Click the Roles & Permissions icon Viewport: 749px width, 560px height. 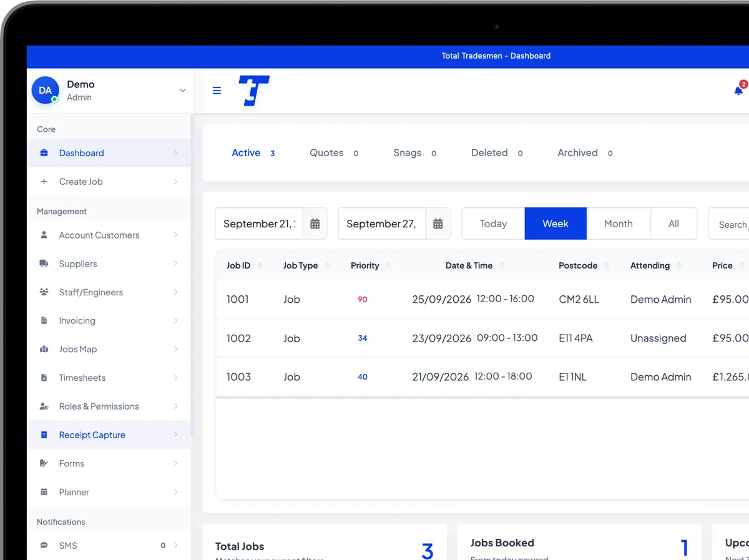coord(44,406)
